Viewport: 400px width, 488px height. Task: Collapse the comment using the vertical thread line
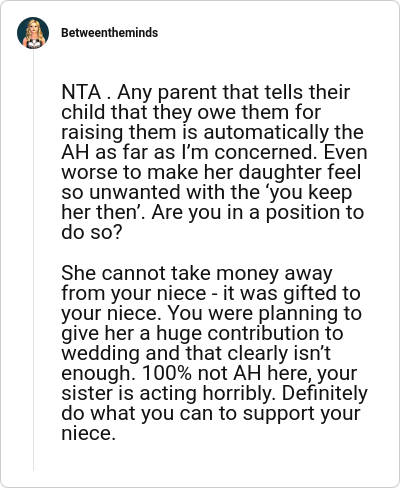(x=33, y=260)
